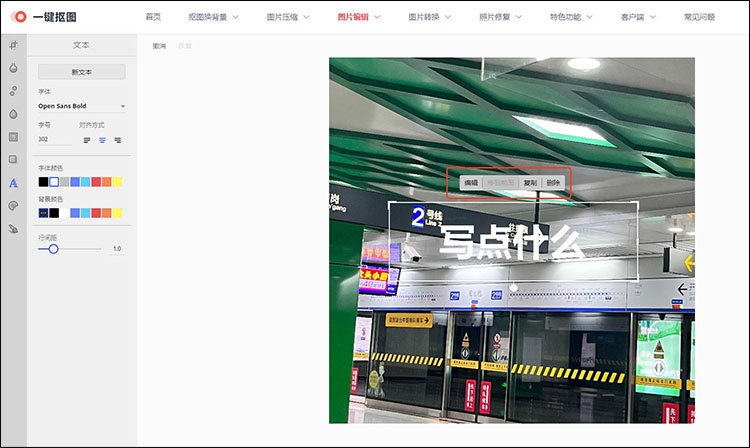Align text to the right

click(x=118, y=140)
